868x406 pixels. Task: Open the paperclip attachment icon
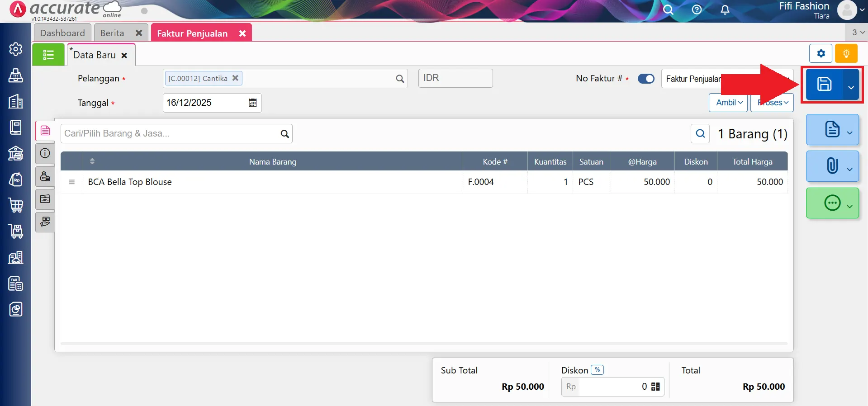point(832,166)
